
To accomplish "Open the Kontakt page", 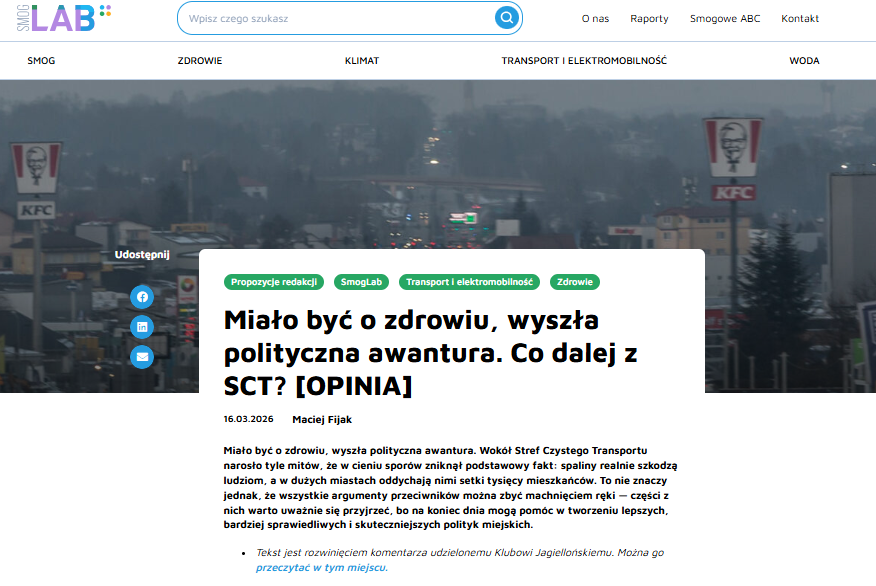I will (800, 18).
